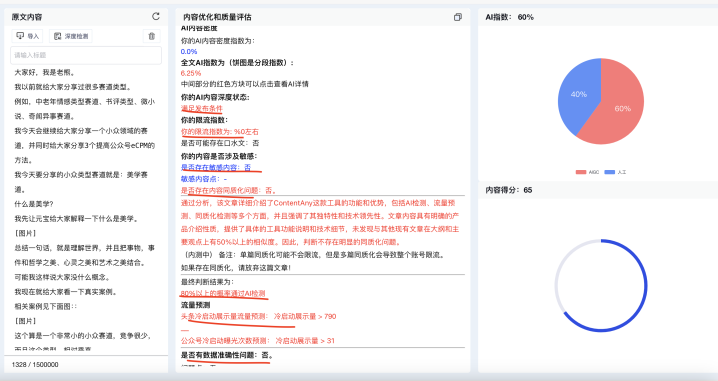This screenshot has height=381, width=718.
Task: Click the AI指数: 60% heading
Action: pyautogui.click(x=510, y=17)
